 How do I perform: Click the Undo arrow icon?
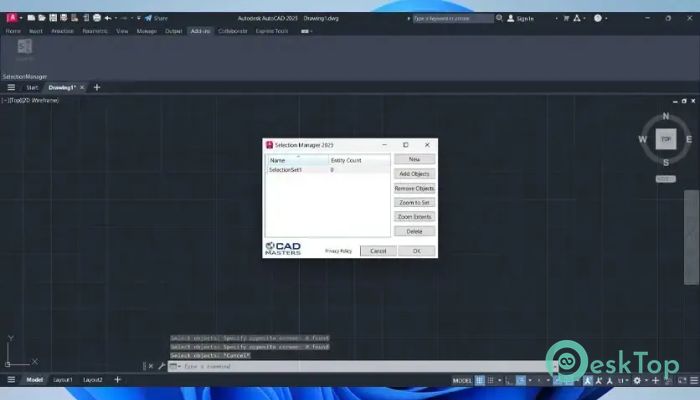(108, 18)
